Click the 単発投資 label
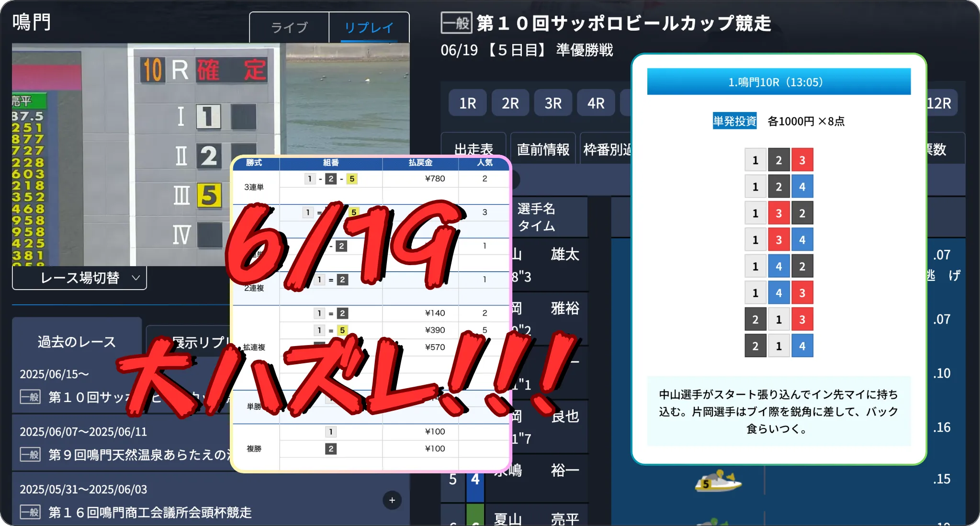 734,121
